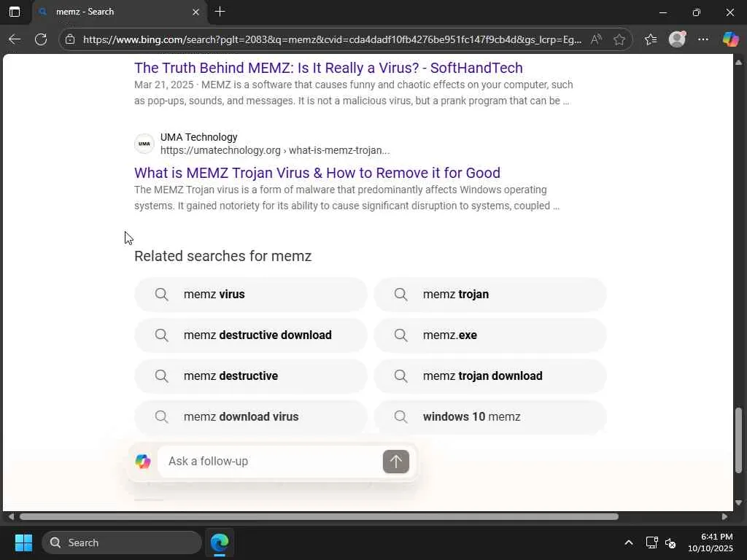Open a new tab with plus
Viewport: 747px width, 560px height.
[x=220, y=12]
